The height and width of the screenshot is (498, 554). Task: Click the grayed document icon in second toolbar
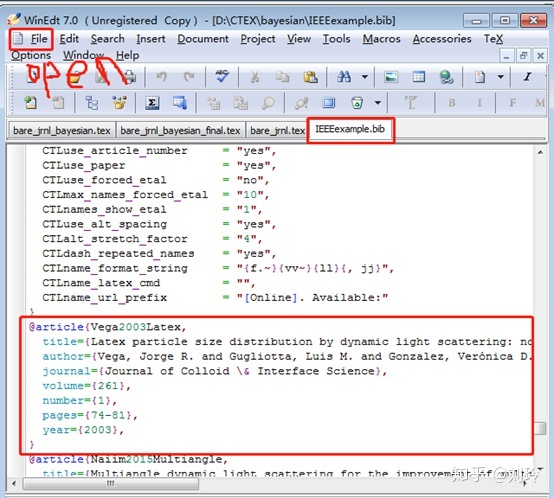(x=58, y=103)
